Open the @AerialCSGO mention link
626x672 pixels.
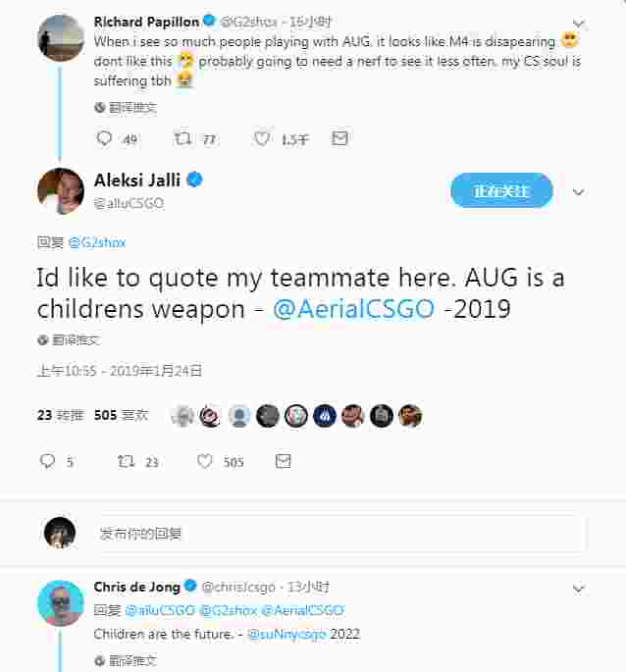tap(354, 309)
